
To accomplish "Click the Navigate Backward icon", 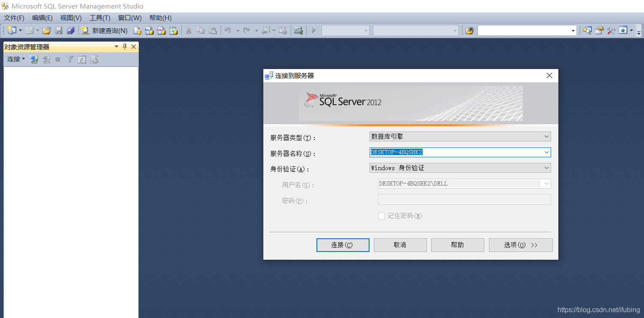I will [266, 30].
